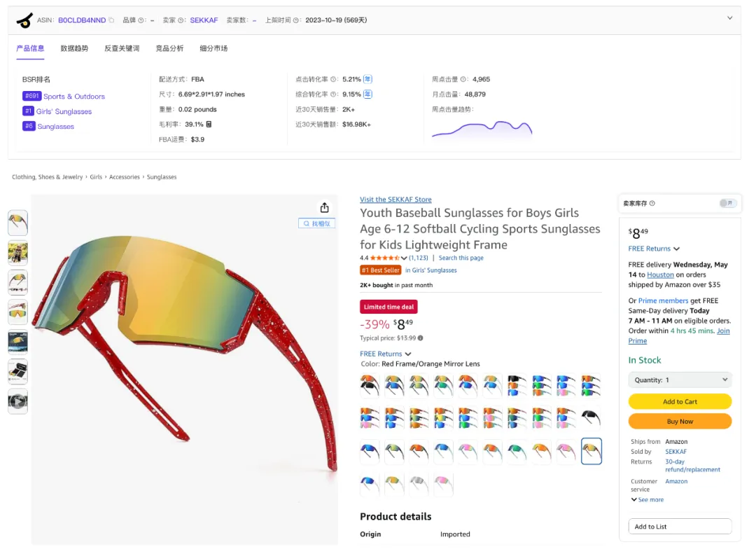Click the info icon beside Typical price
This screenshot has height=549, width=756.
(x=420, y=338)
